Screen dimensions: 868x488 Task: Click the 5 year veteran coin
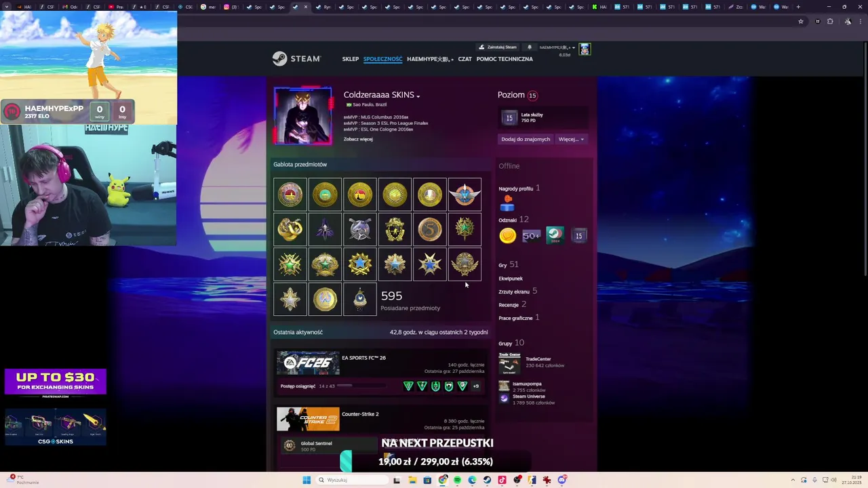[x=430, y=230]
